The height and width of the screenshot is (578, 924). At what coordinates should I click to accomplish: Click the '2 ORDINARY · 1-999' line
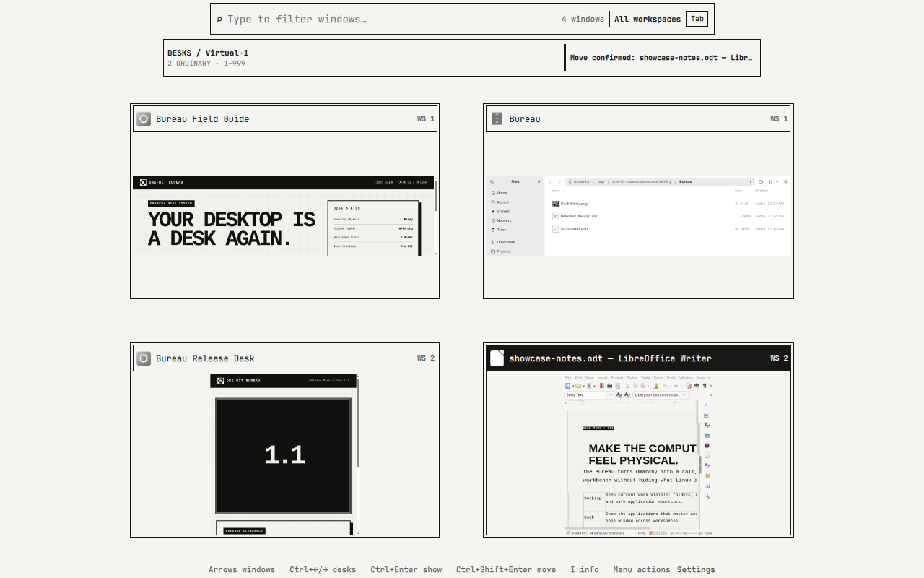(x=206, y=64)
